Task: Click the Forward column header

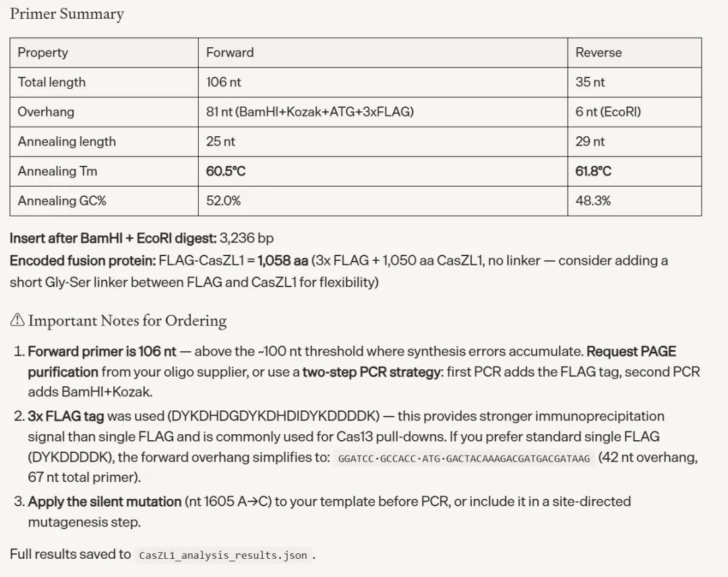Action: click(x=230, y=53)
